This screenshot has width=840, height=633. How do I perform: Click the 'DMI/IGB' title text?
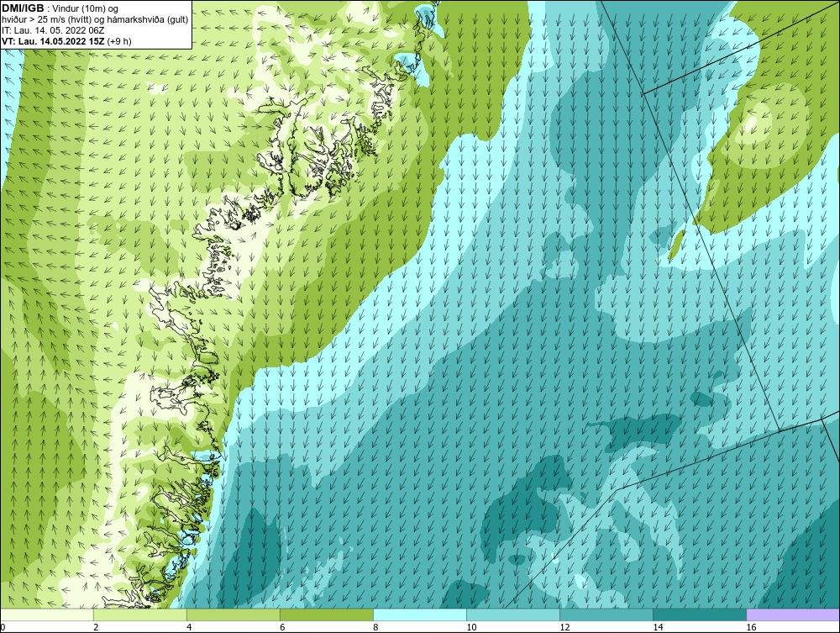[23, 8]
